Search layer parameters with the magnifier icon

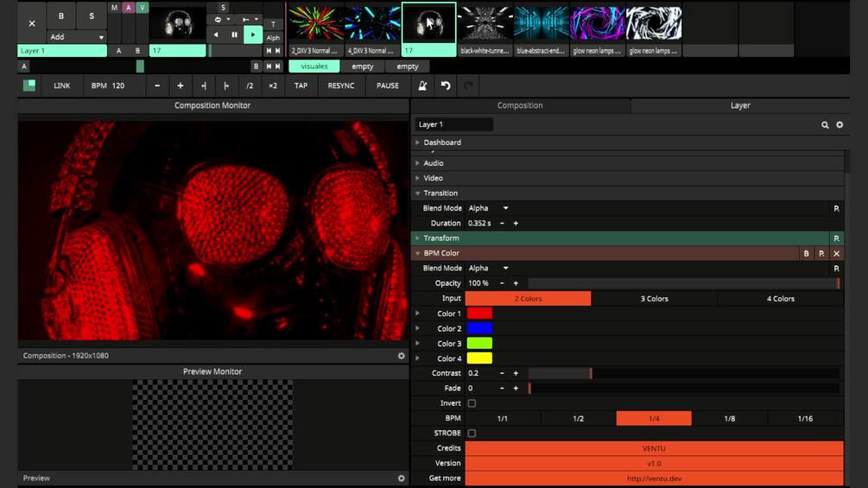pos(825,125)
